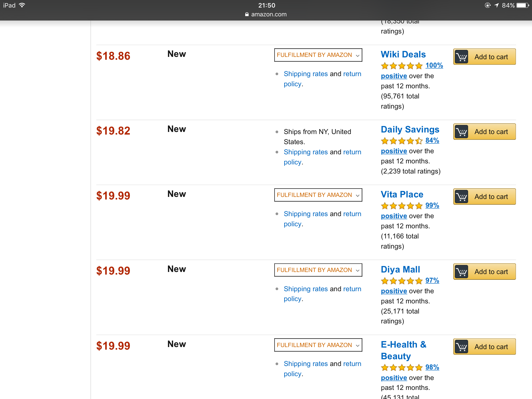Image resolution: width=532 pixels, height=399 pixels.
Task: Tap the star rating for Wiki Deals
Action: point(402,66)
